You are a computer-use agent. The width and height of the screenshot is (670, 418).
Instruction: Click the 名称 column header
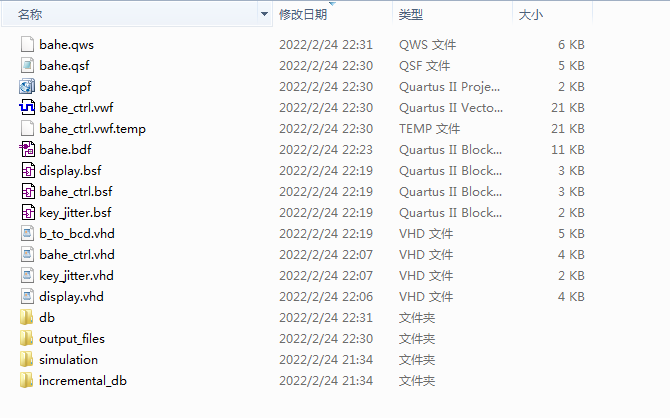point(30,15)
